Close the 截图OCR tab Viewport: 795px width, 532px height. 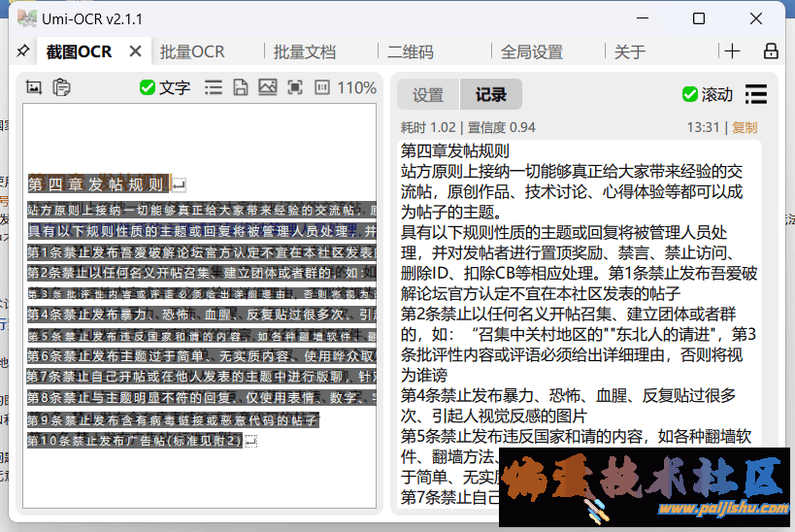[135, 51]
